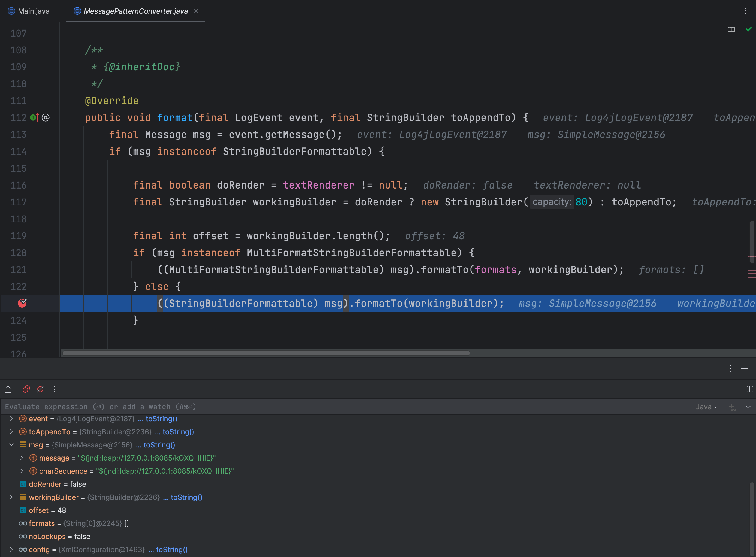Select the doRender = false variable row
Screen dimensions: 756x557
coord(374,484)
